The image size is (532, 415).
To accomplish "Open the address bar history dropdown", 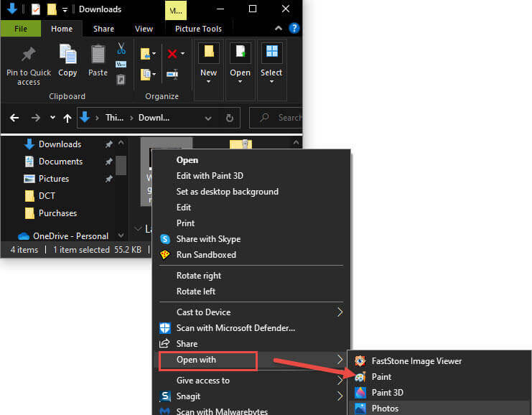I will (x=208, y=118).
